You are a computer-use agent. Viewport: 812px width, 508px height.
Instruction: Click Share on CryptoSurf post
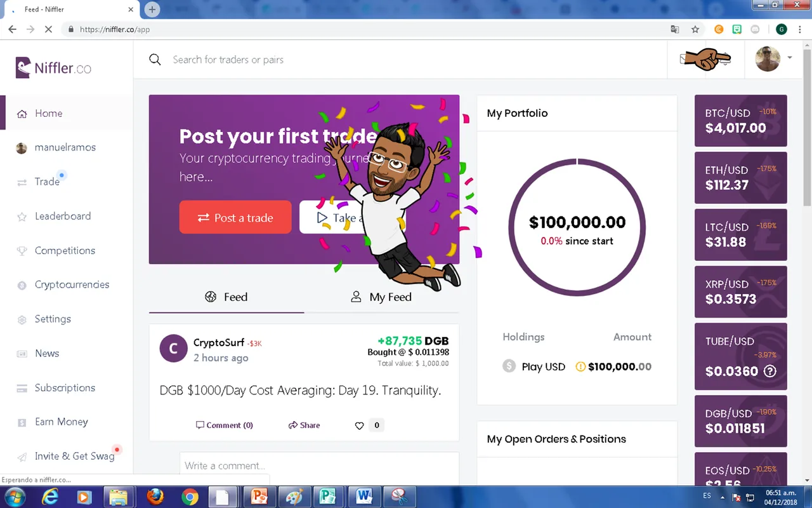click(304, 425)
